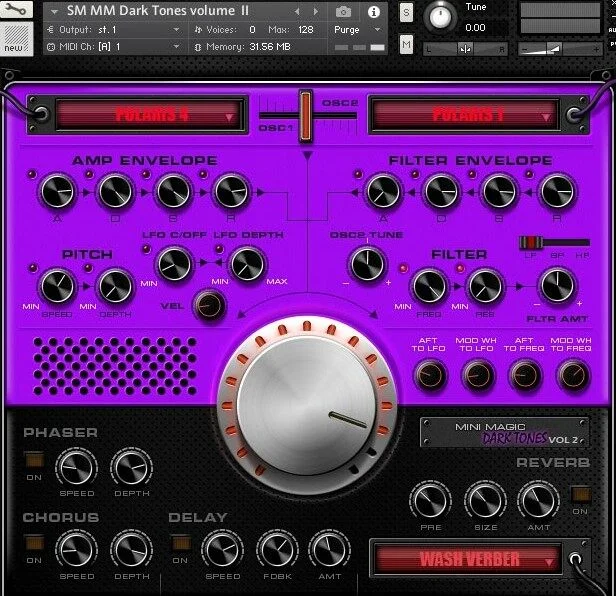Expand the instrument name dropdown arrow
Viewport: 616px width, 596px height.
[x=55, y=12]
